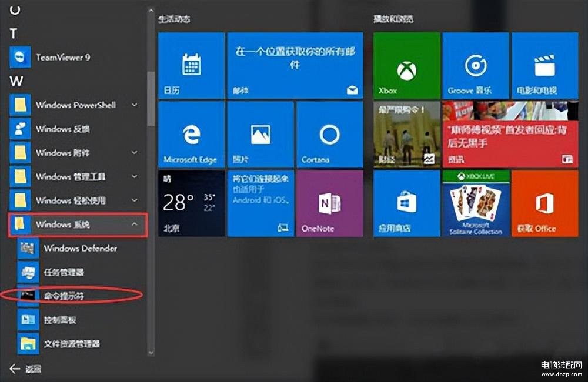The height and width of the screenshot is (382, 588).
Task: Open the Calendar (日历) tile
Action: pos(191,65)
